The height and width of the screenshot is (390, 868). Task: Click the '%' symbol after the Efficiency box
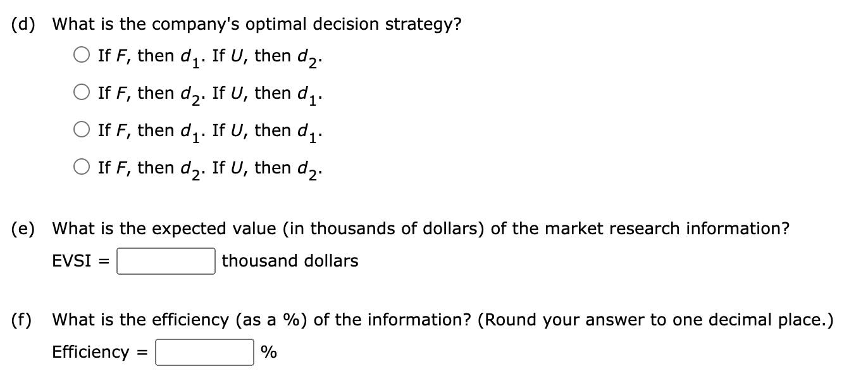pos(268,352)
